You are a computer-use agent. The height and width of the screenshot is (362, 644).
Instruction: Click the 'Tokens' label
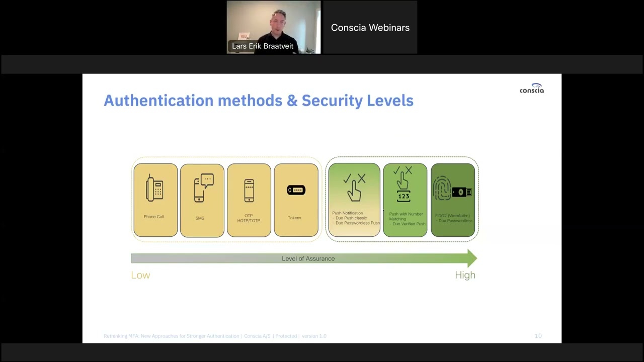294,218
